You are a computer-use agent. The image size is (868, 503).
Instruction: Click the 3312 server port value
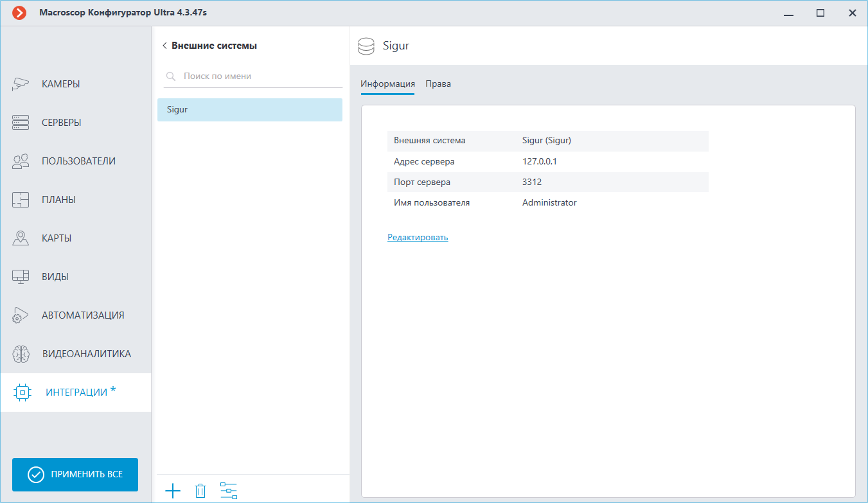coord(532,182)
